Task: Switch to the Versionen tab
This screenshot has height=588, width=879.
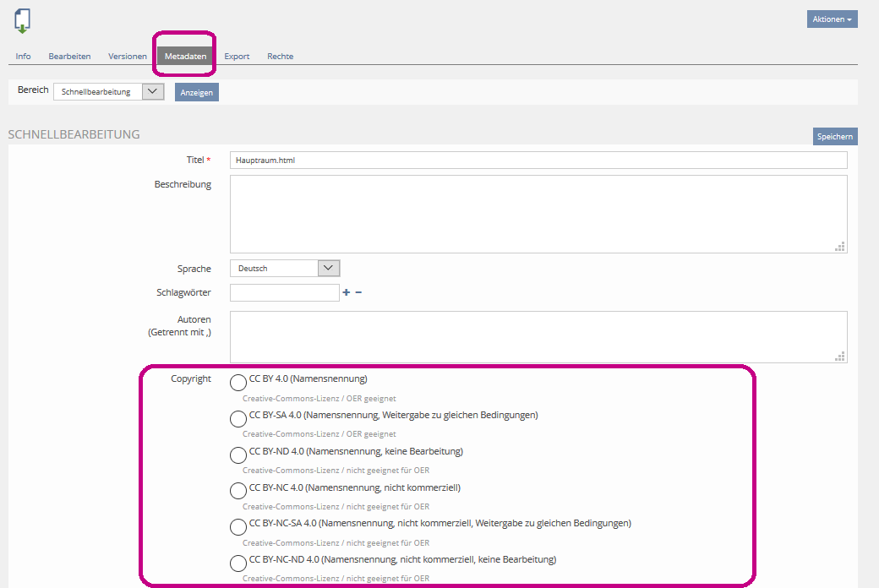Action: click(x=128, y=57)
